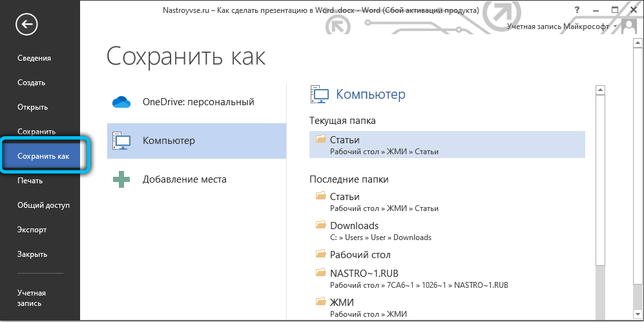Image resolution: width=644 pixels, height=322 pixels.
Task: Click the green plus Добавление места icon
Action: point(121,179)
